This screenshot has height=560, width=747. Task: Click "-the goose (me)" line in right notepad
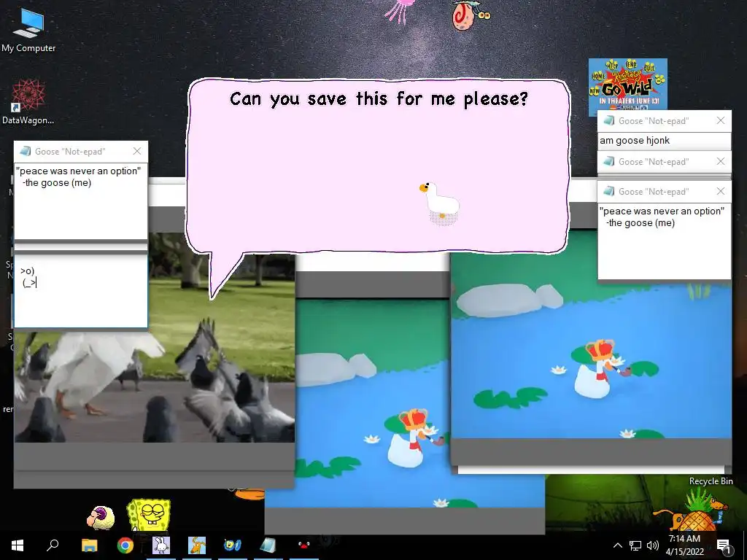(x=640, y=223)
